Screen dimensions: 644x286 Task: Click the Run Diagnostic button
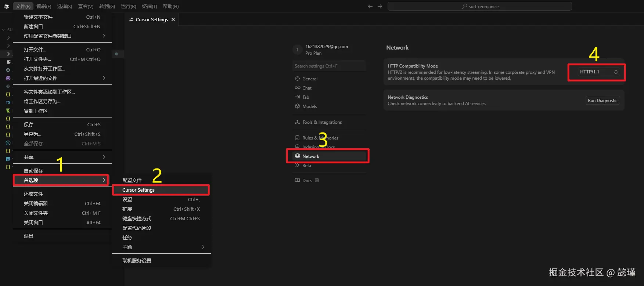[602, 101]
